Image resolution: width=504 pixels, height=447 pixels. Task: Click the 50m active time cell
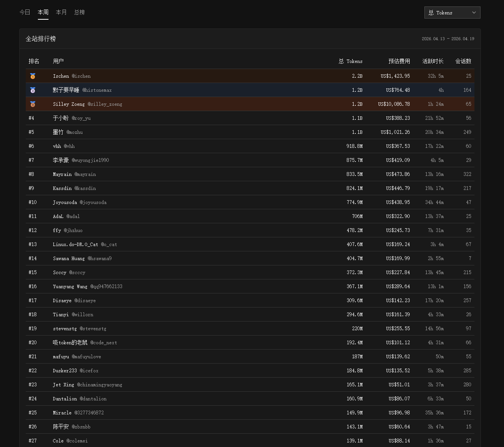point(440,357)
